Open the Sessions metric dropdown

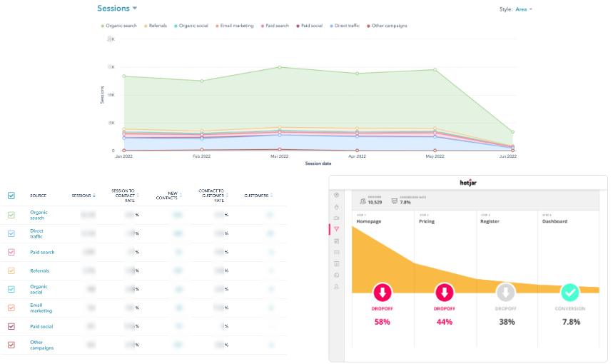coord(117,9)
